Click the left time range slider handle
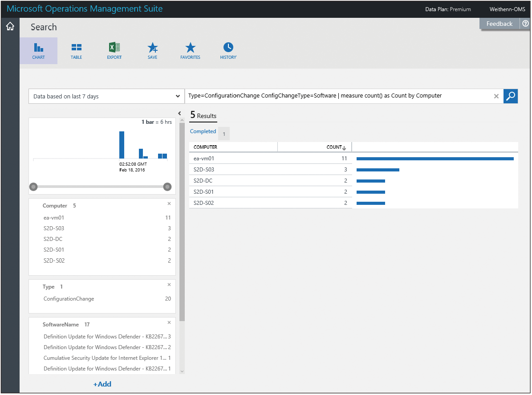Viewport: 532px width, 395px height. [33, 187]
